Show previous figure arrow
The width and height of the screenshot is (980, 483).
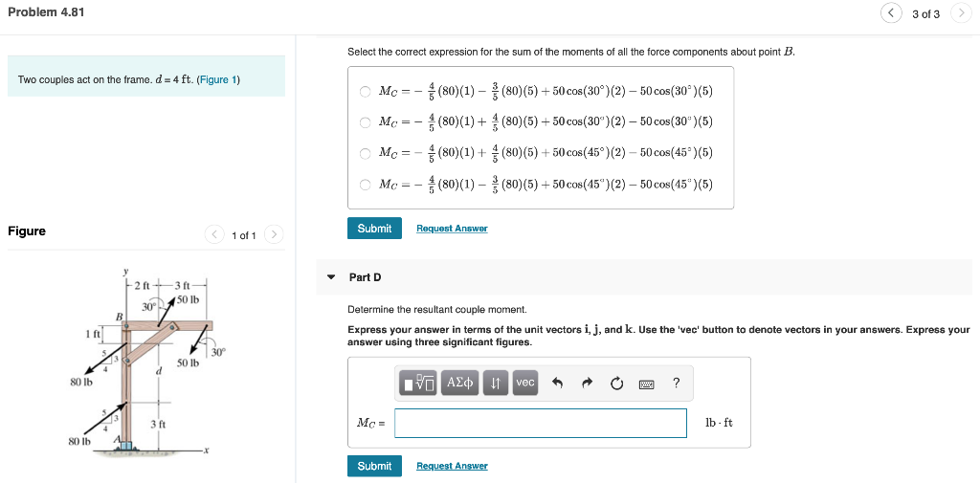pyautogui.click(x=214, y=235)
